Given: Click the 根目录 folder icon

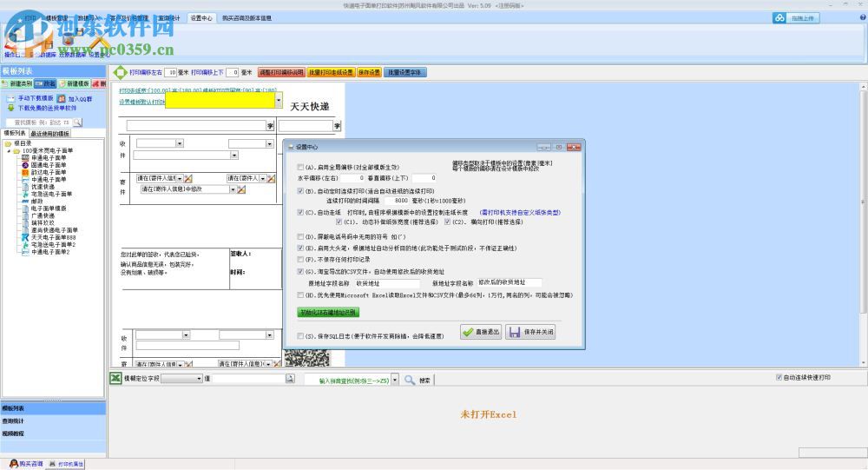Looking at the screenshot, I should point(9,143).
